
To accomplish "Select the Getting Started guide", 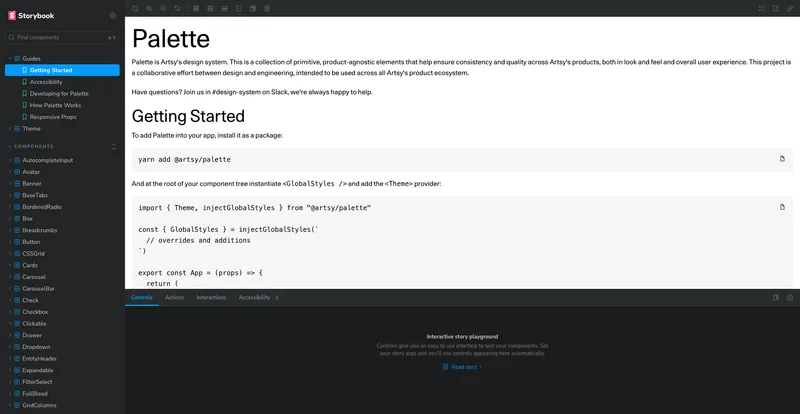I will (62, 70).
